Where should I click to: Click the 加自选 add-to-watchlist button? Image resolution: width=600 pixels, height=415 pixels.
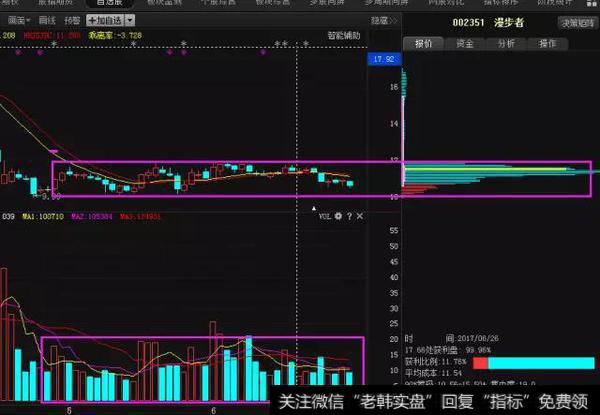click(x=105, y=19)
